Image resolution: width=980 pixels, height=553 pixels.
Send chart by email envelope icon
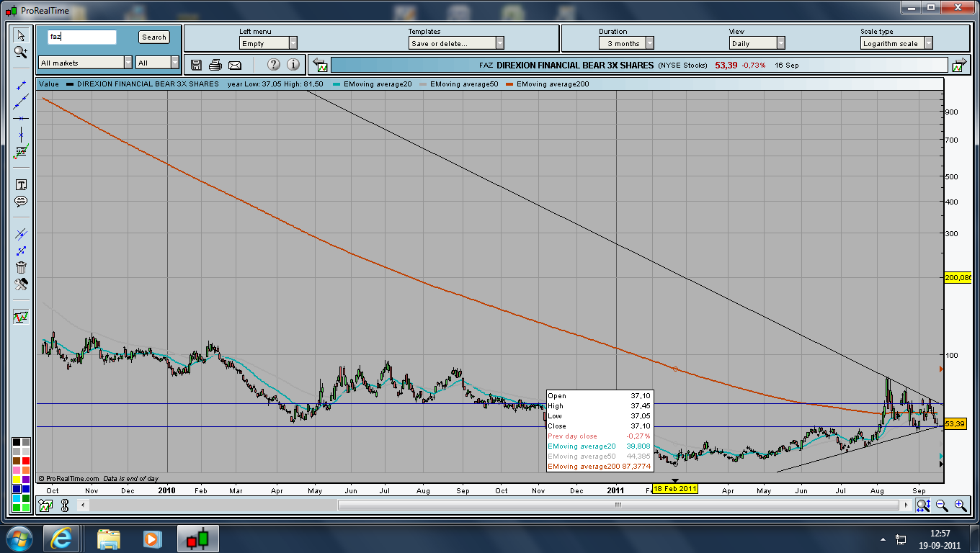(234, 65)
